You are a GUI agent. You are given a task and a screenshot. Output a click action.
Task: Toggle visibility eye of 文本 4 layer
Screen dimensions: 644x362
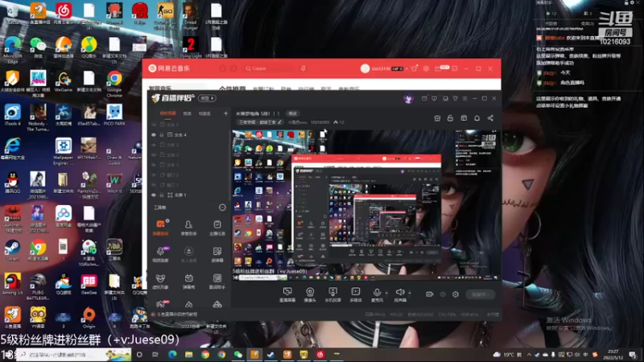pyautogui.click(x=154, y=134)
